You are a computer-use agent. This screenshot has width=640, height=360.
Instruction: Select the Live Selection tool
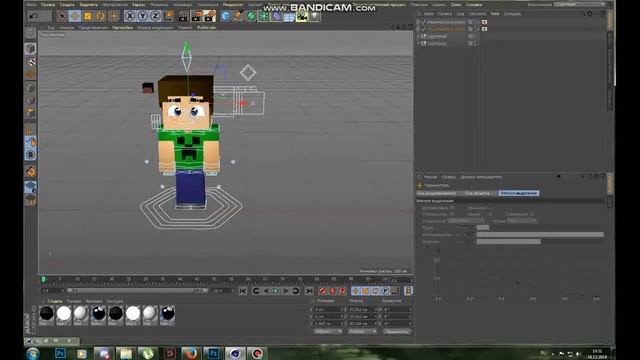[x=62, y=16]
